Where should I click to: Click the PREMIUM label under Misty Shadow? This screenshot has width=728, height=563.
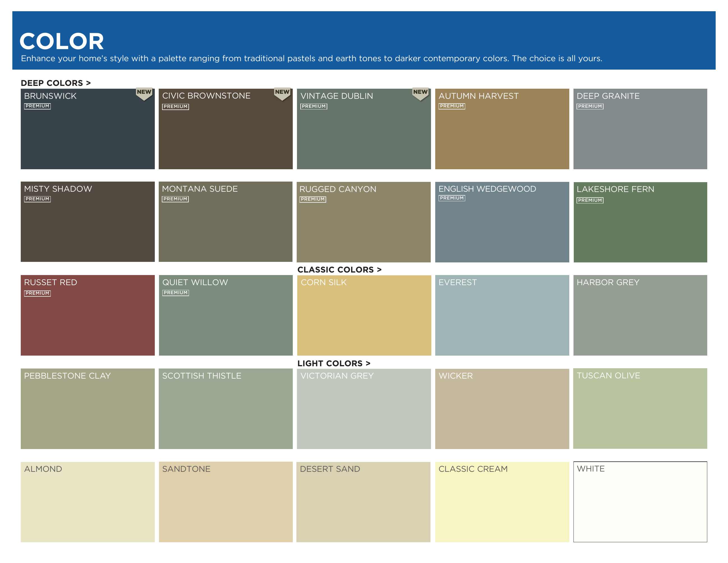[37, 199]
